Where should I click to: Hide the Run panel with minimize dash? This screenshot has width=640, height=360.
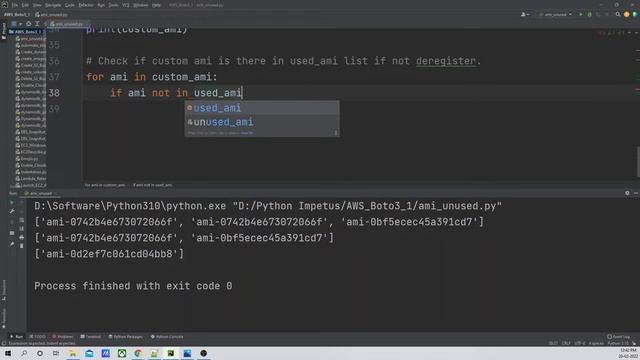[x=636, y=193]
